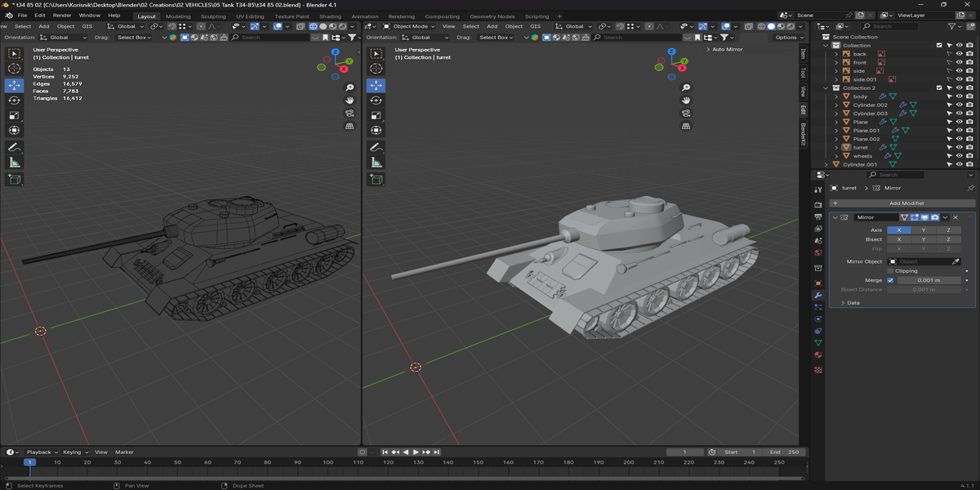980x490 pixels.
Task: Select the Annotate tool in left viewport
Action: click(14, 148)
